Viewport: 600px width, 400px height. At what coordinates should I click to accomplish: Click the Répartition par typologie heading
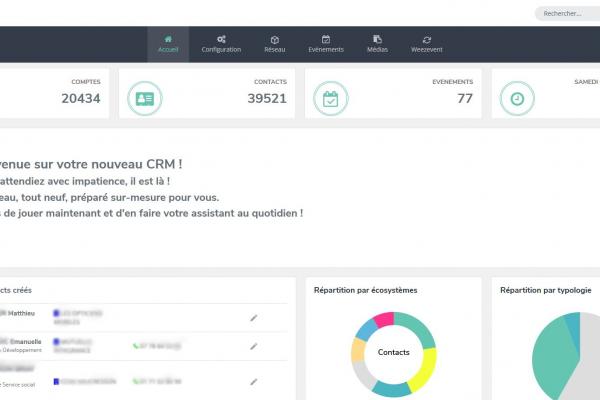point(546,290)
